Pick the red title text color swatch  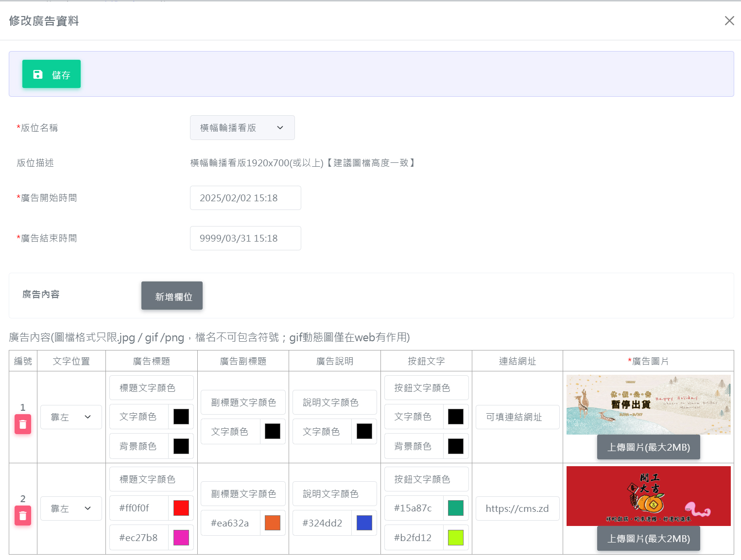click(181, 508)
